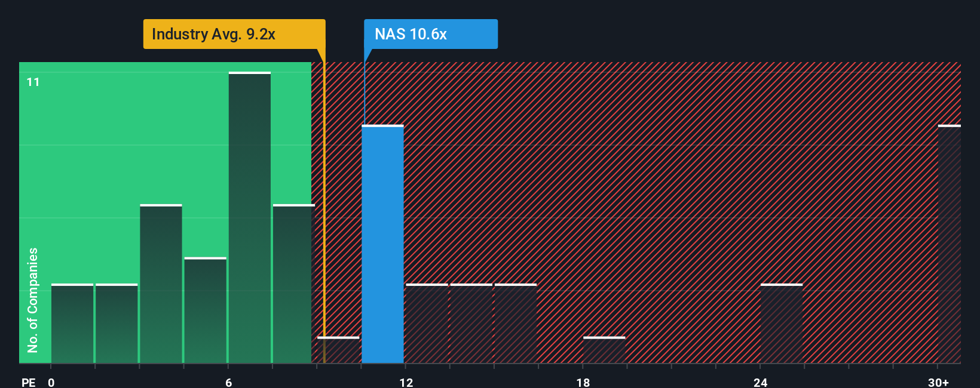Click x-axis tick label 12
Screen dimensions: 980x388
tap(406, 382)
